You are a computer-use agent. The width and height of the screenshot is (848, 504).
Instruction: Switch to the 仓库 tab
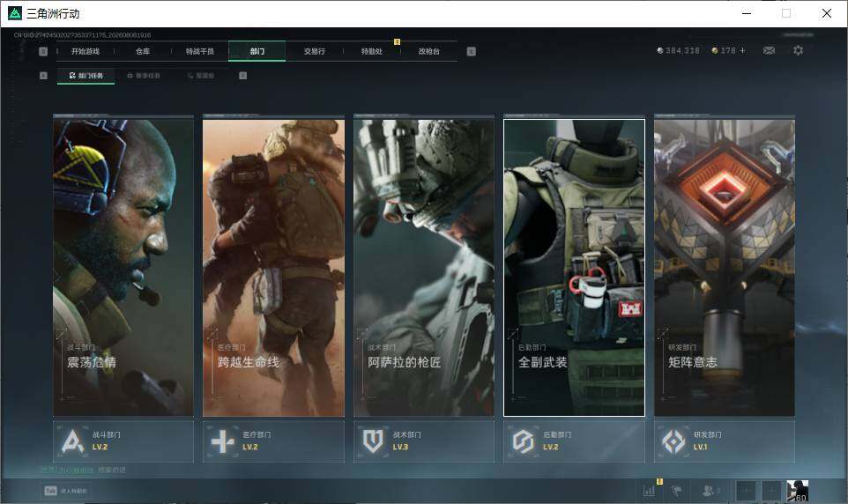pos(143,51)
